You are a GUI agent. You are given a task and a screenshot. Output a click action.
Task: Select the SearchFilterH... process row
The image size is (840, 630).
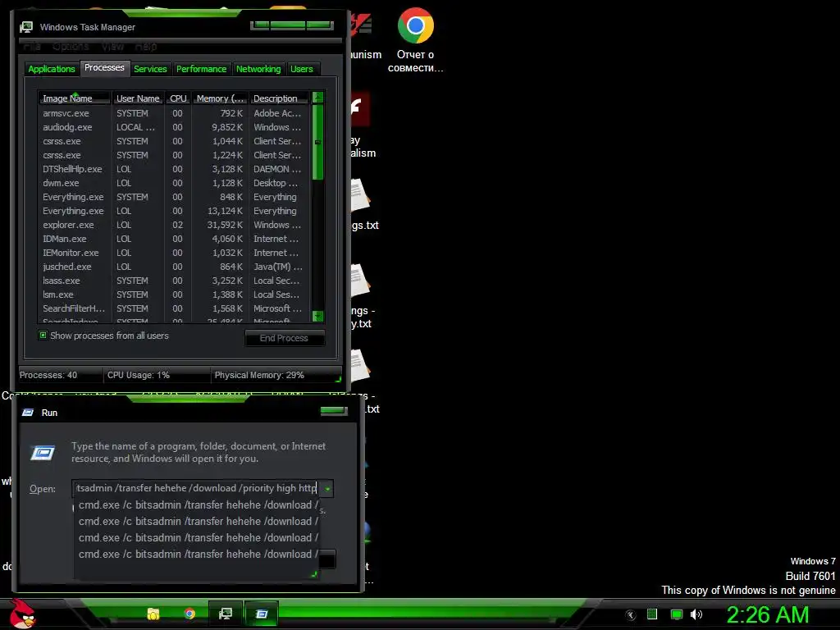(x=174, y=308)
